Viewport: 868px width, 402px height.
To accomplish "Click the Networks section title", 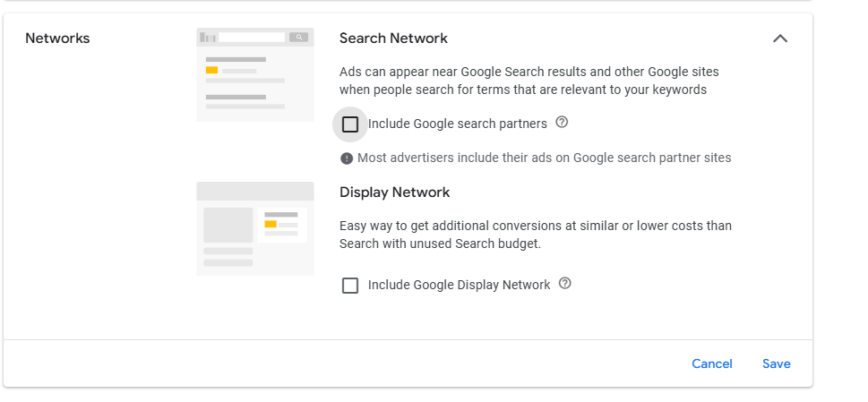I will [57, 38].
